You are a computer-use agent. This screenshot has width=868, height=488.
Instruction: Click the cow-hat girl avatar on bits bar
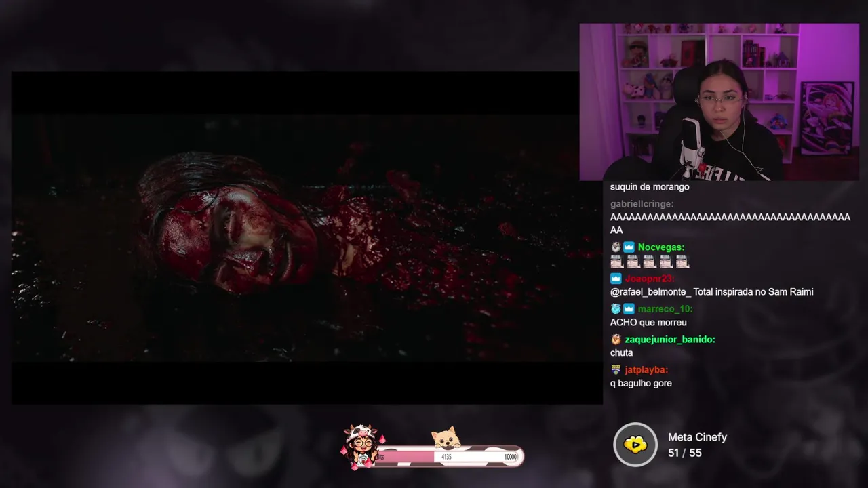[361, 446]
